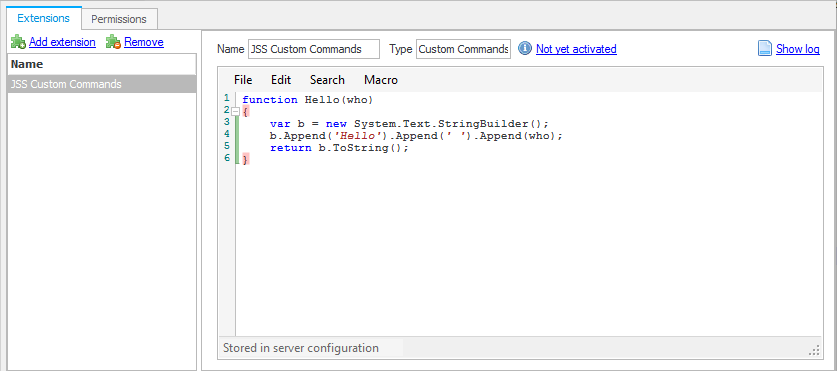Image resolution: width=837 pixels, height=371 pixels.
Task: Open the Not yet activated link
Action: point(577,49)
